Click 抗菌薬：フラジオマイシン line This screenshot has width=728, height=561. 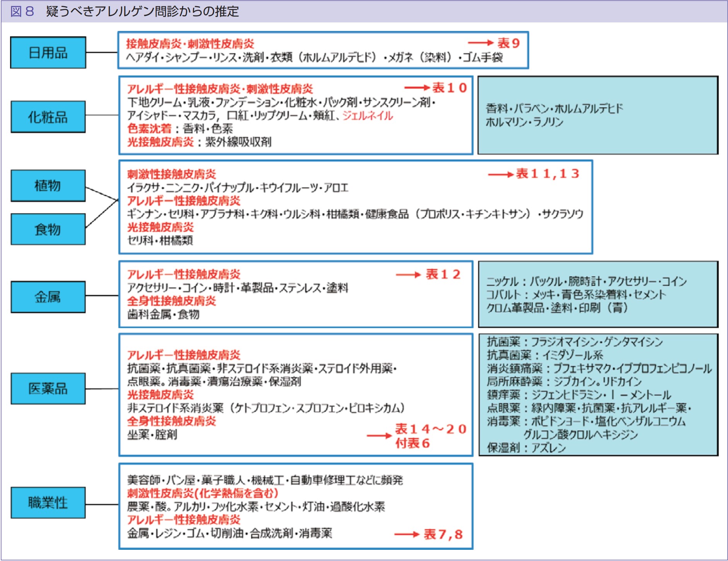tap(575, 342)
